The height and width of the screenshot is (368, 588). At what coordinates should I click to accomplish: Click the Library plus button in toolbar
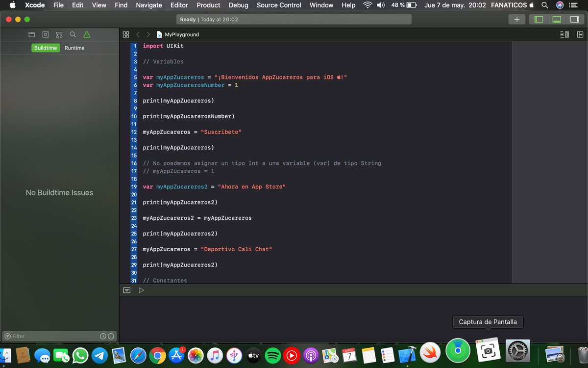click(516, 19)
